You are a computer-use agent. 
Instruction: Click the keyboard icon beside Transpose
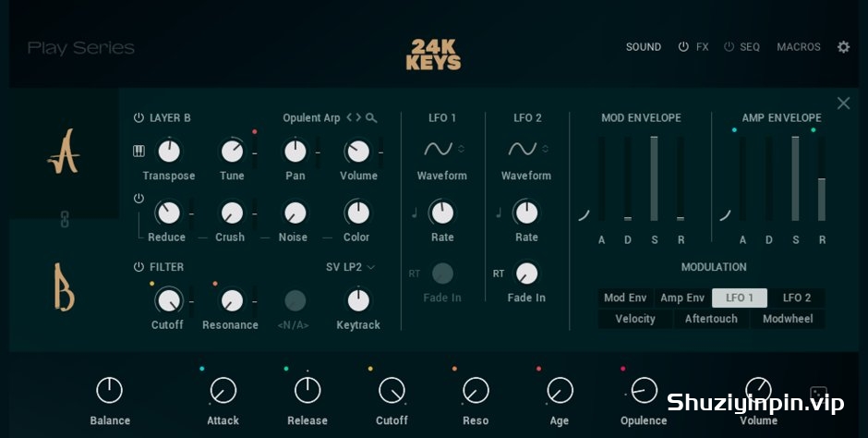click(x=139, y=152)
